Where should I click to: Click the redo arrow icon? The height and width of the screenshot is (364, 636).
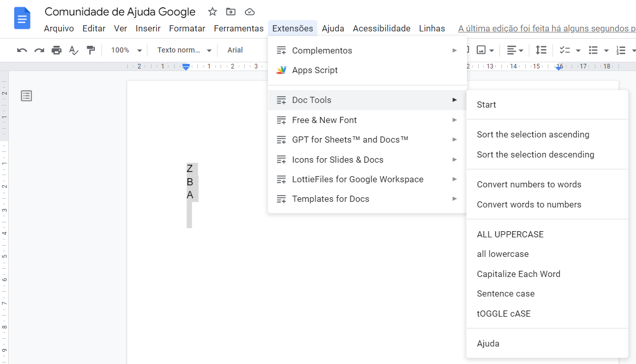coord(39,50)
